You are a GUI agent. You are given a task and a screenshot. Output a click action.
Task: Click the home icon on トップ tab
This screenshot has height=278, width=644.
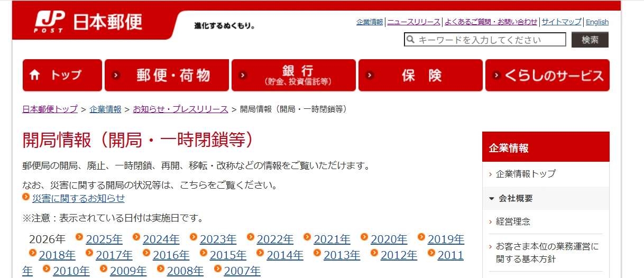(35, 75)
